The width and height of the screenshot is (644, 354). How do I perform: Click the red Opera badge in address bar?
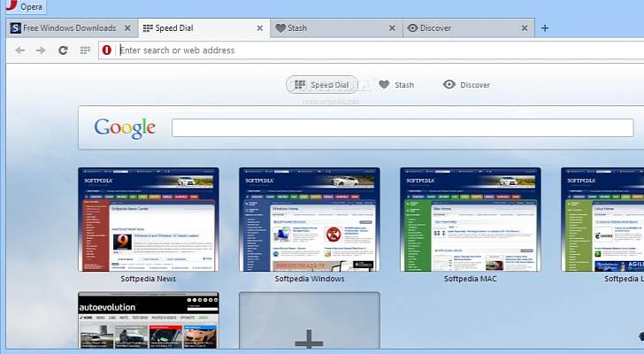tap(107, 50)
